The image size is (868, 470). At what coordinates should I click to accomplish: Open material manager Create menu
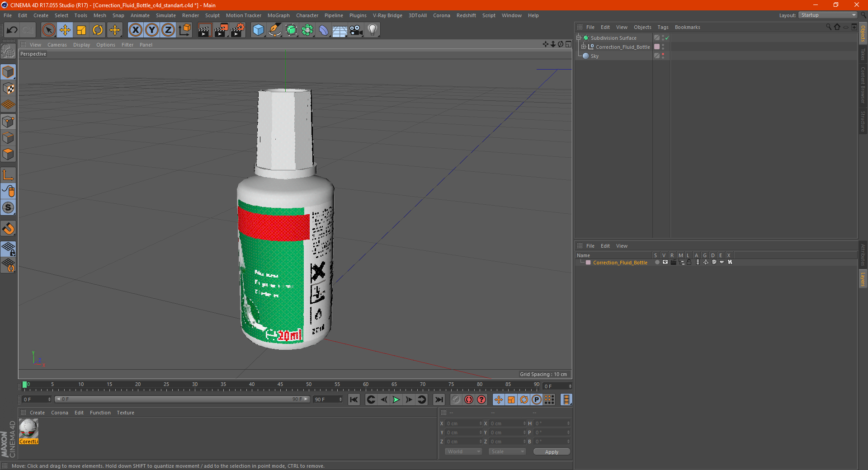(37, 413)
